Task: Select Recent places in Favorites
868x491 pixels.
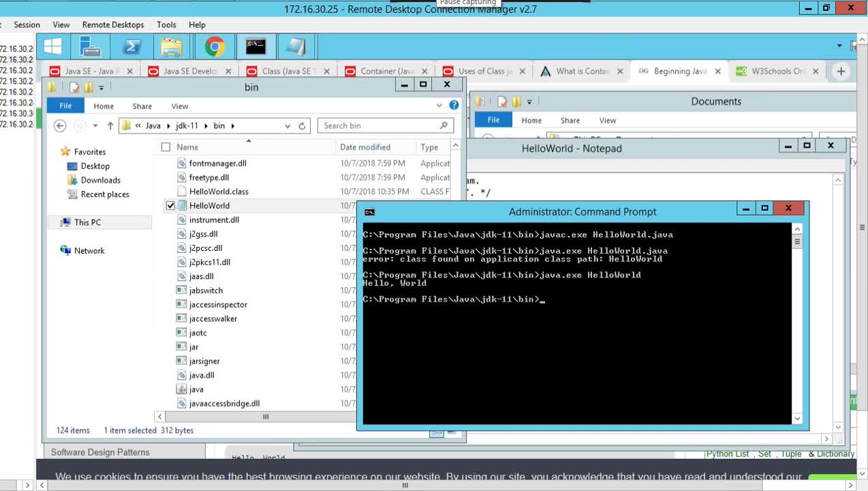Action: 105,194
